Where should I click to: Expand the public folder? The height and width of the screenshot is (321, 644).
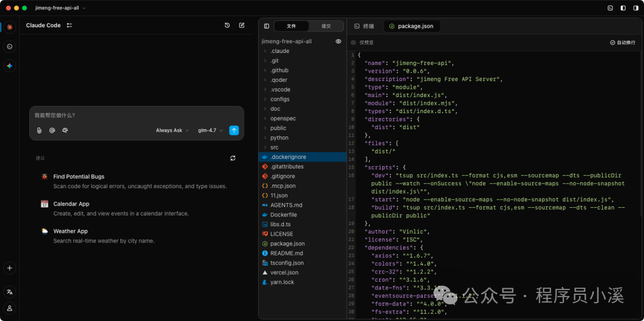pyautogui.click(x=302, y=128)
